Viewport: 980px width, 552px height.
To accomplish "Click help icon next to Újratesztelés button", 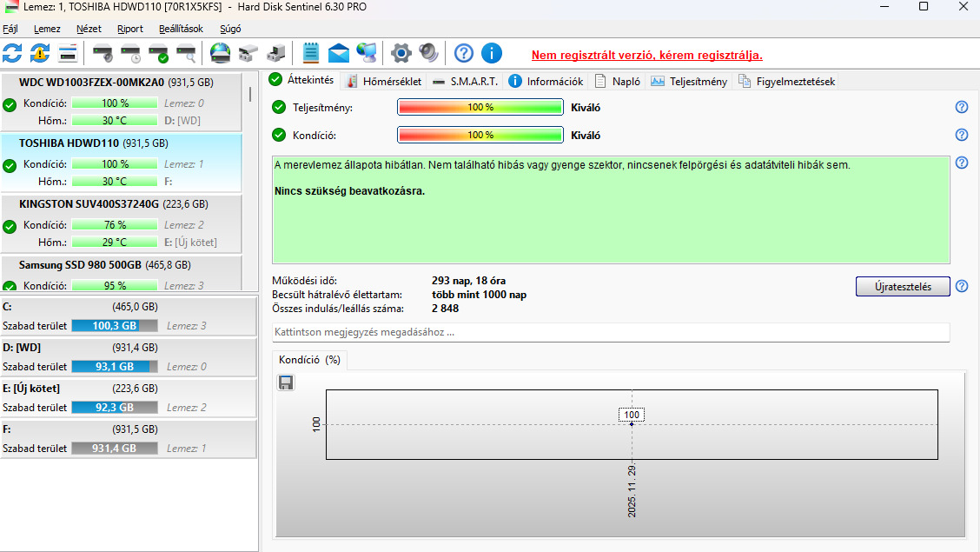I will click(x=962, y=286).
